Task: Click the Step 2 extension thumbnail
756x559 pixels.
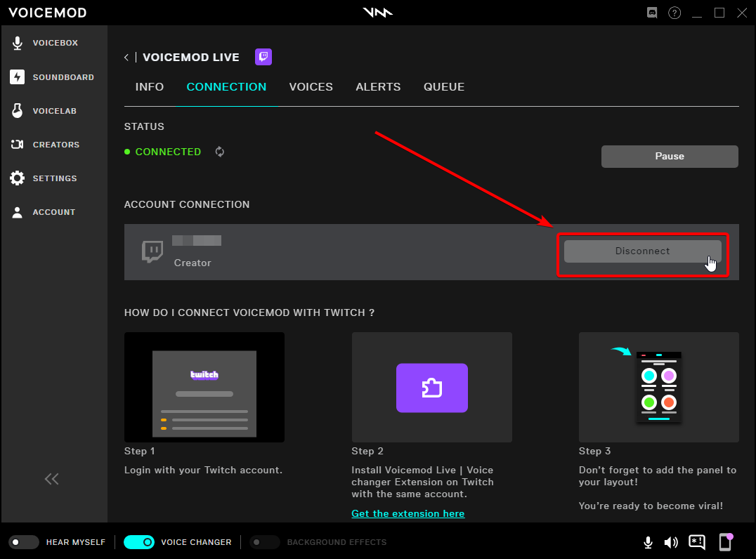Action: pyautogui.click(x=432, y=387)
